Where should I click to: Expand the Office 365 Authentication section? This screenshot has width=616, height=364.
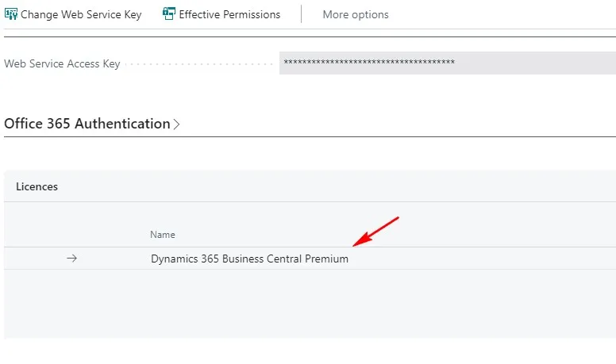click(x=92, y=124)
